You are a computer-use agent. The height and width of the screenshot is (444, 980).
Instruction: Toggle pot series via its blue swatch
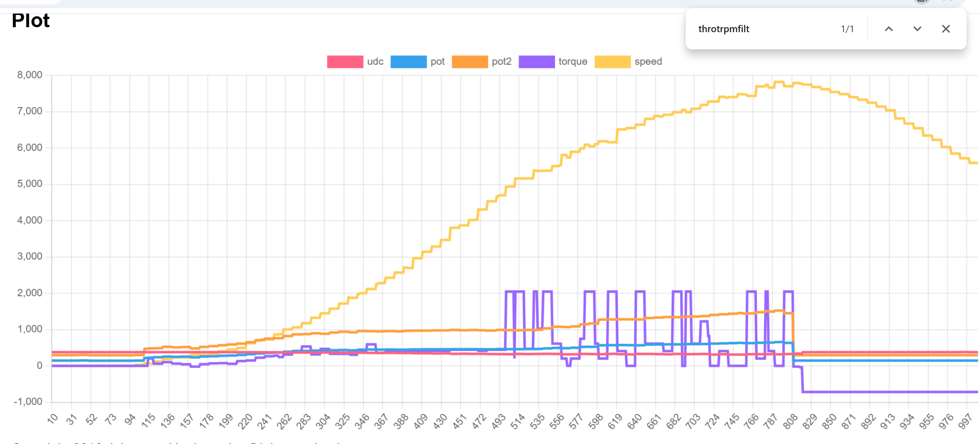click(x=408, y=62)
